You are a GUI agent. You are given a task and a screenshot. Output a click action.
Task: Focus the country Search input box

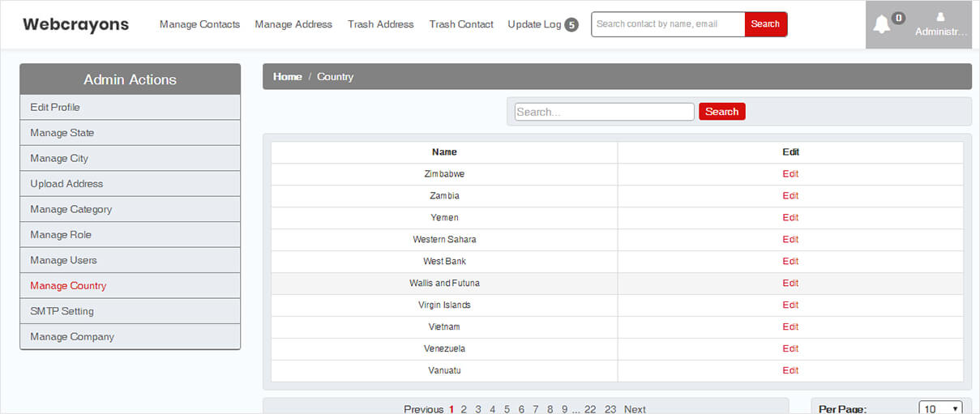click(x=604, y=112)
